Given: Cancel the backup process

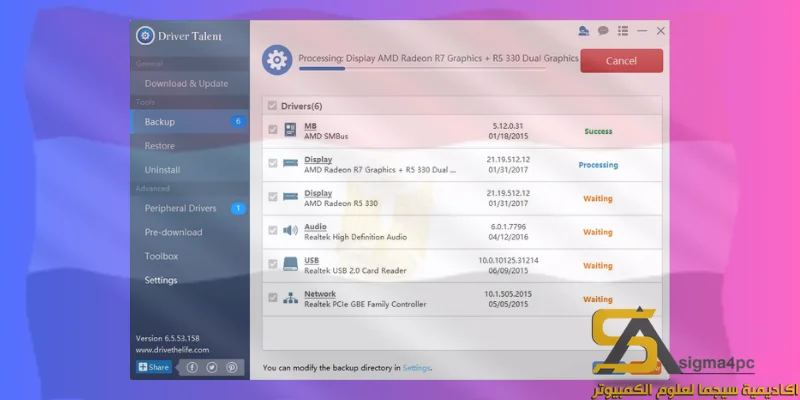Looking at the screenshot, I should coord(621,61).
